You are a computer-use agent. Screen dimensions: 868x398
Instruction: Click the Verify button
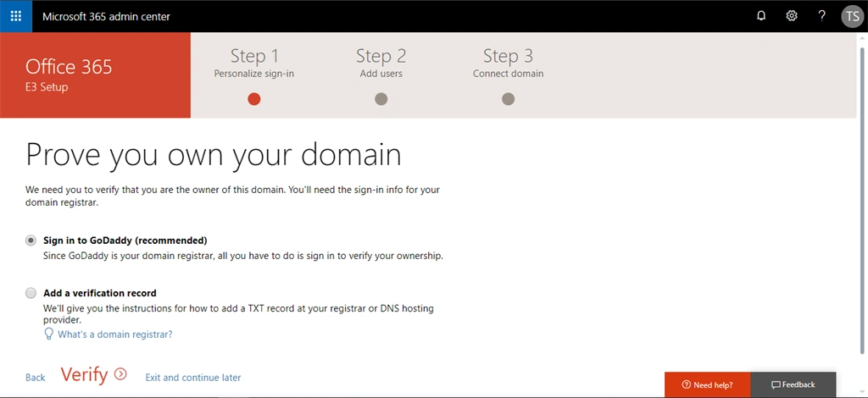(x=93, y=374)
